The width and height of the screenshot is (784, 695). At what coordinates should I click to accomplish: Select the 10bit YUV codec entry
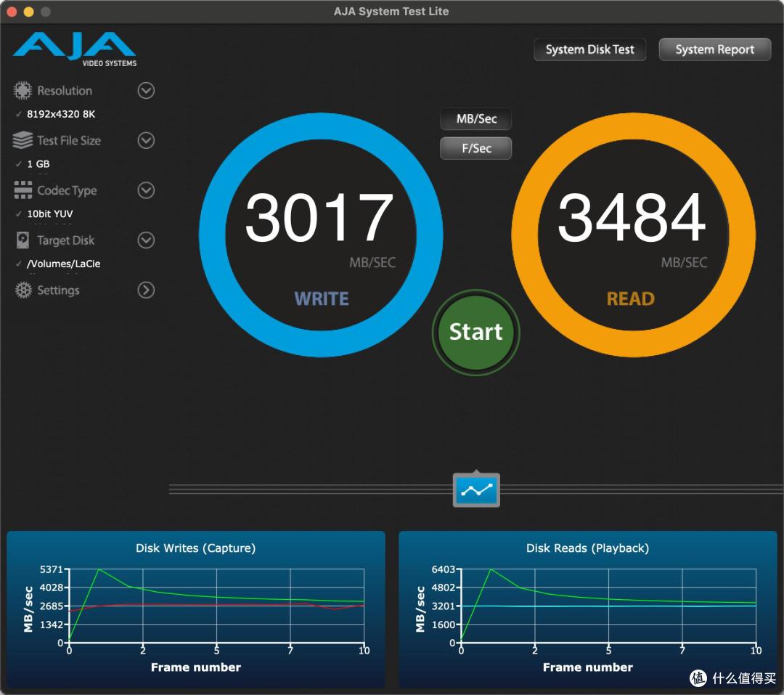click(49, 214)
